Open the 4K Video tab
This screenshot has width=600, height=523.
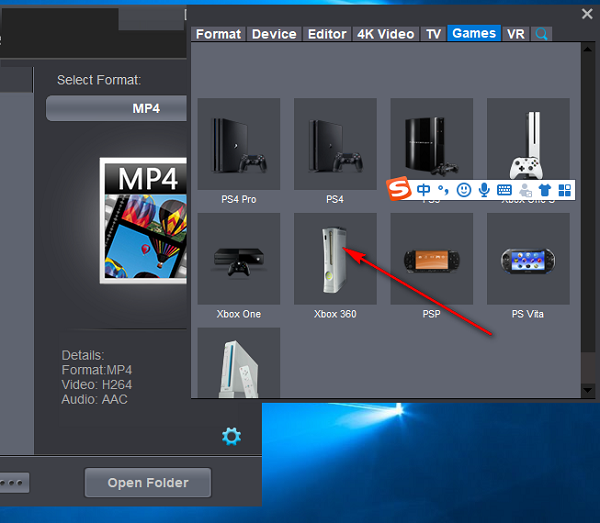[386, 34]
